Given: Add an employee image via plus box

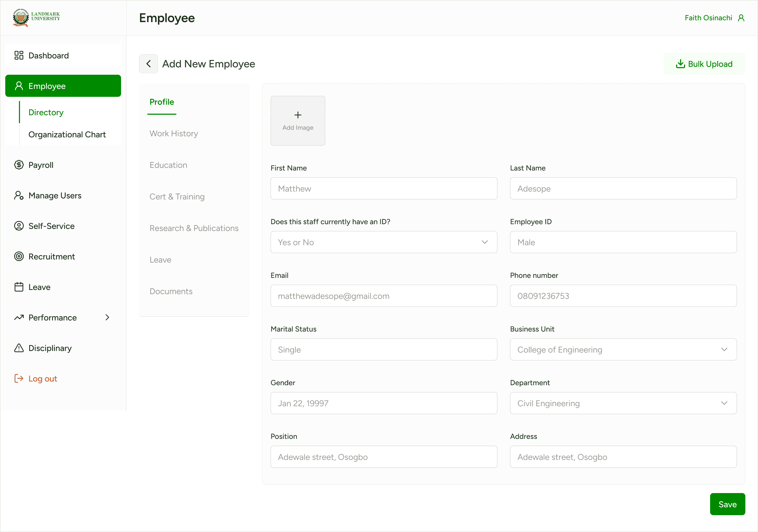Looking at the screenshot, I should click(298, 121).
